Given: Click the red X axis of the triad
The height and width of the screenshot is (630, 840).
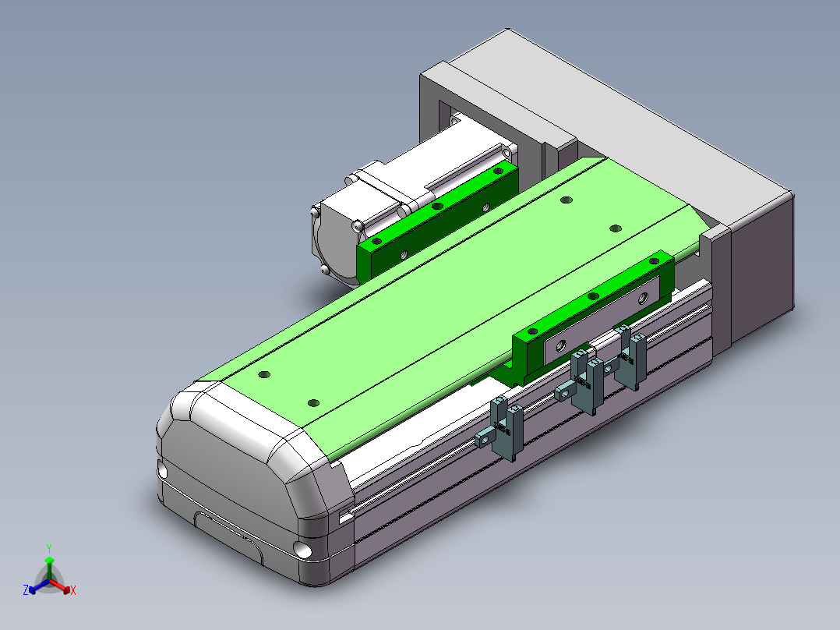Looking at the screenshot, I should 63,588.
